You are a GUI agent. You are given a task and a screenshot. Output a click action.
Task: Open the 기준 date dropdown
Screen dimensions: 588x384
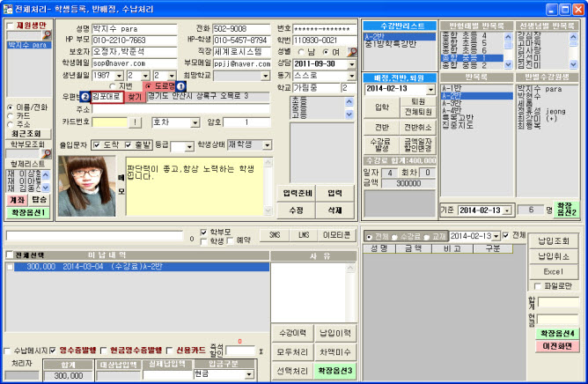[x=507, y=210]
